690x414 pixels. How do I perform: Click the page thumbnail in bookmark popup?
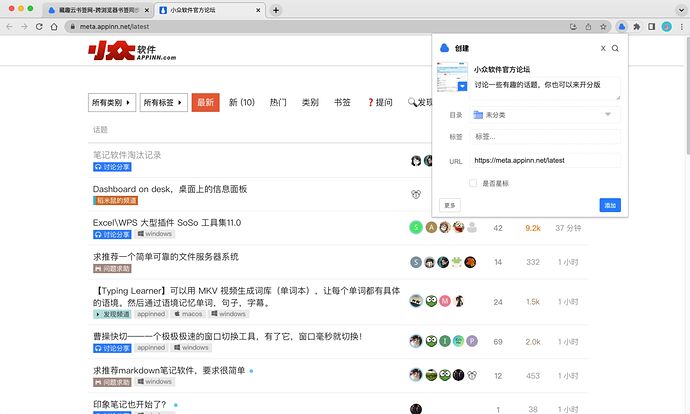coord(452,77)
